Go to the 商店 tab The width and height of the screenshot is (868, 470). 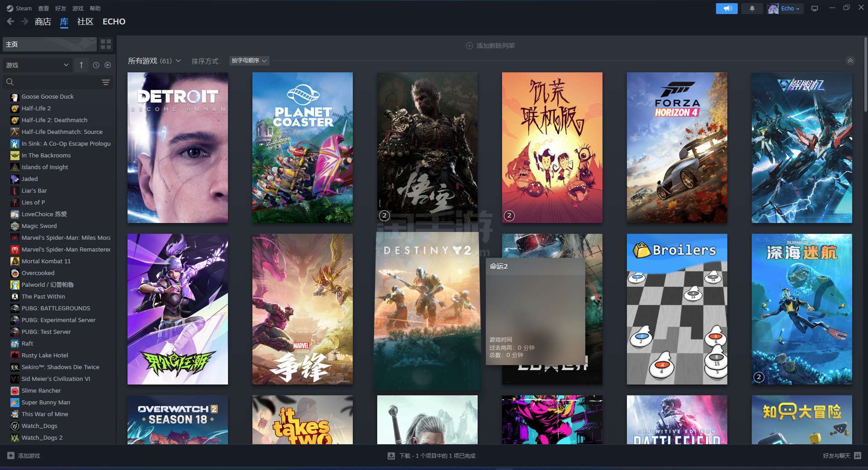tap(43, 22)
